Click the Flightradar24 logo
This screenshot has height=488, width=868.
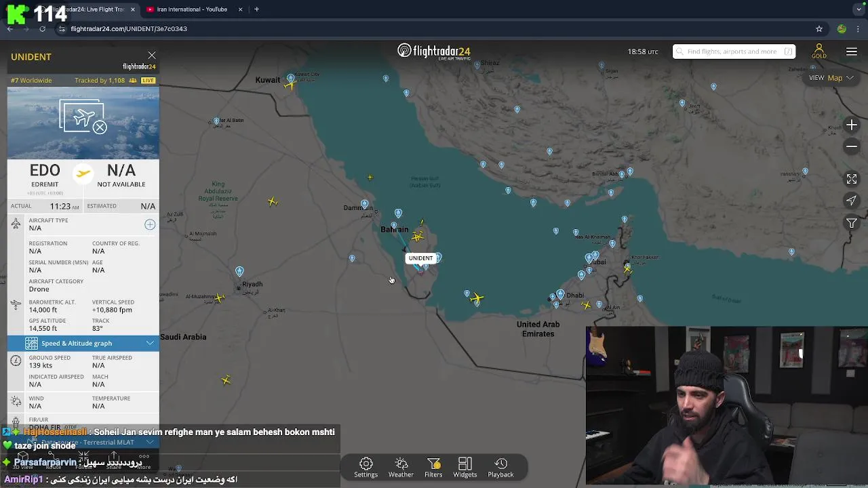pyautogui.click(x=434, y=52)
